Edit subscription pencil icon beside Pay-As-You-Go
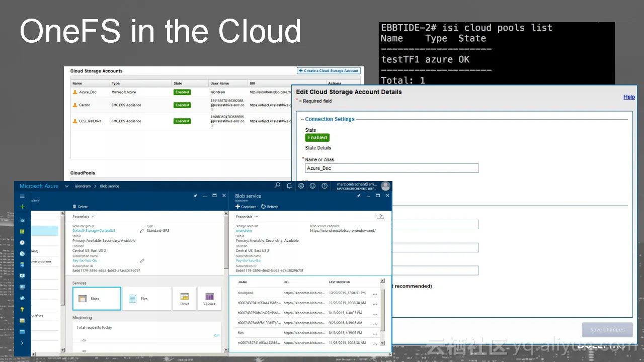 pyautogui.click(x=142, y=261)
